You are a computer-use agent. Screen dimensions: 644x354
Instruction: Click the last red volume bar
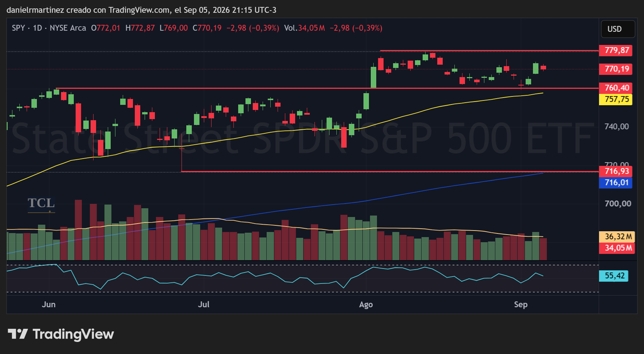click(x=543, y=249)
